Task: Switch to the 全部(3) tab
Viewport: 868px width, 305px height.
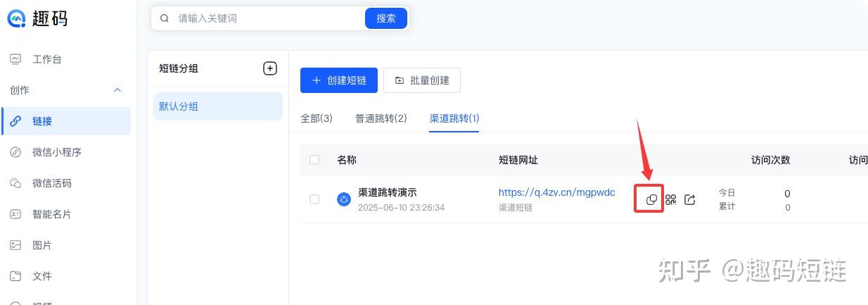Action: [317, 118]
